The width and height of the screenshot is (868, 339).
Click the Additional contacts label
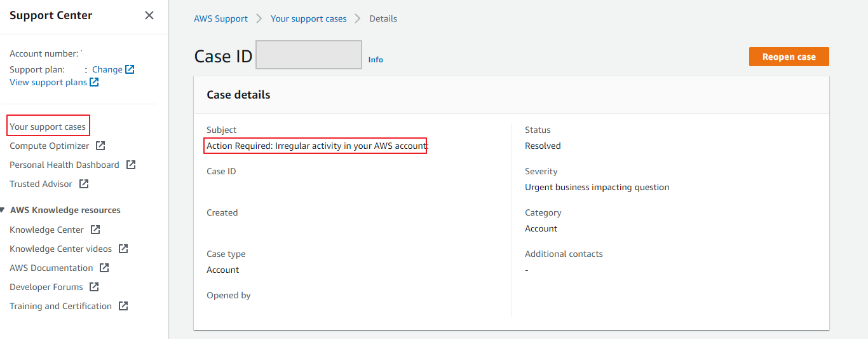(x=564, y=254)
